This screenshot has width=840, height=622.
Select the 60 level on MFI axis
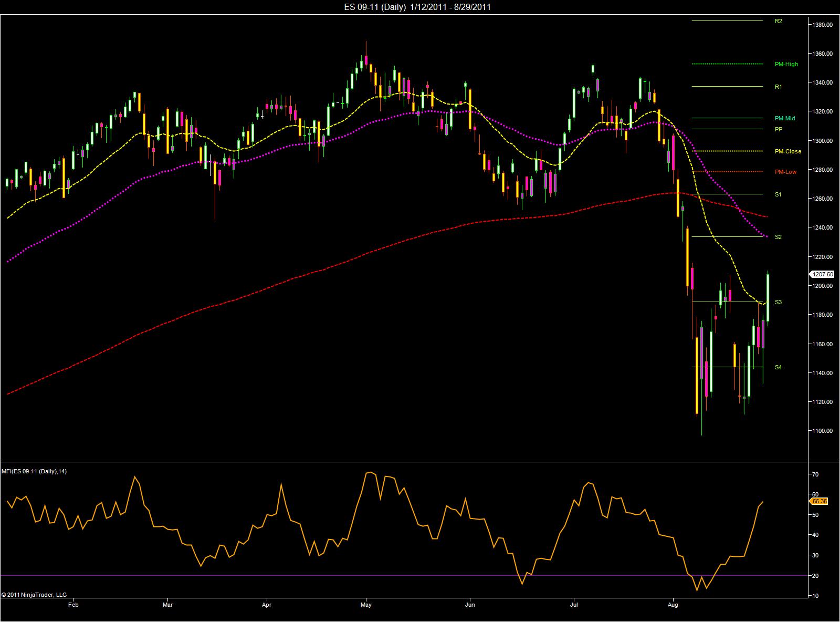[x=816, y=494]
